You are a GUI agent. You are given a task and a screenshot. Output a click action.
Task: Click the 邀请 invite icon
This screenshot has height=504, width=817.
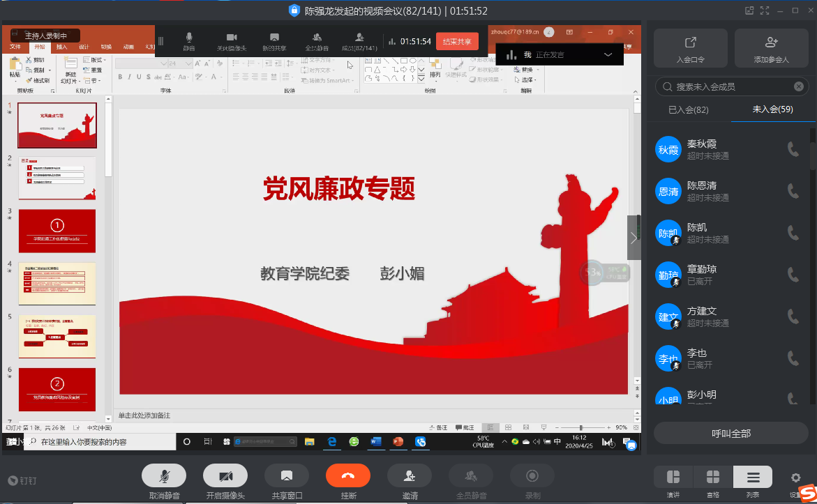point(410,475)
